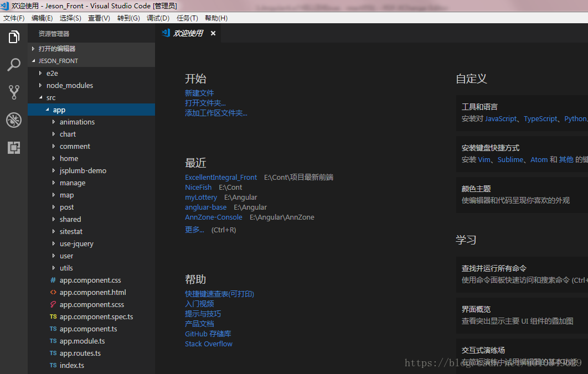Select app.component.html in file tree

pyautogui.click(x=91, y=292)
